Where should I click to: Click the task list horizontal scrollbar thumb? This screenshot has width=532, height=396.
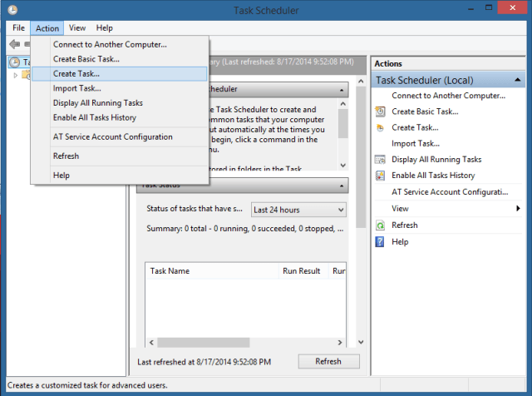[204, 343]
